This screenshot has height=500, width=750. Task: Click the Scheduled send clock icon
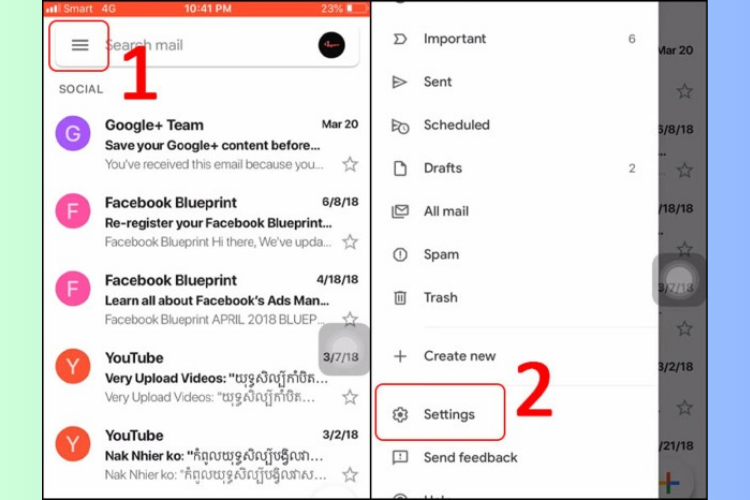click(400, 126)
